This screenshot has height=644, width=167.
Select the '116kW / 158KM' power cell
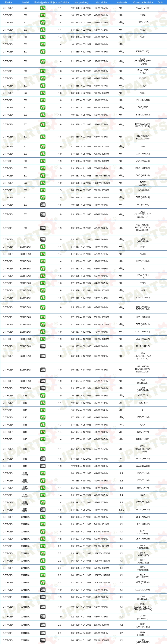(101, 175)
